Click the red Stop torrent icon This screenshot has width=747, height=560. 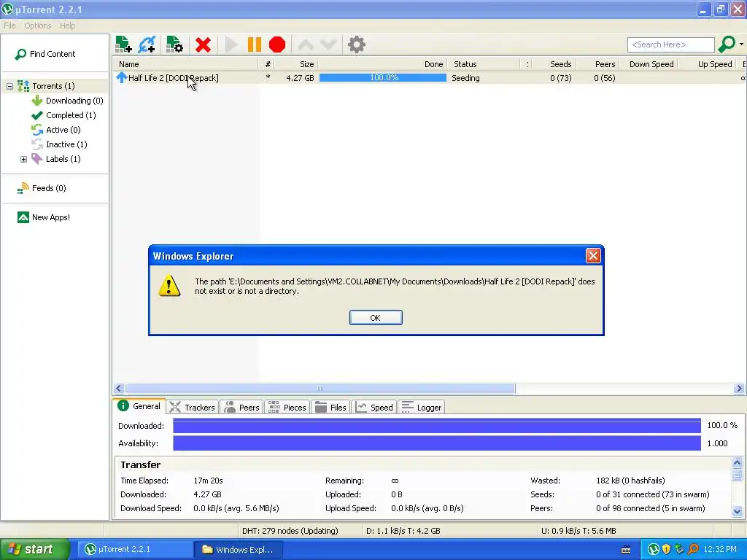coord(277,44)
